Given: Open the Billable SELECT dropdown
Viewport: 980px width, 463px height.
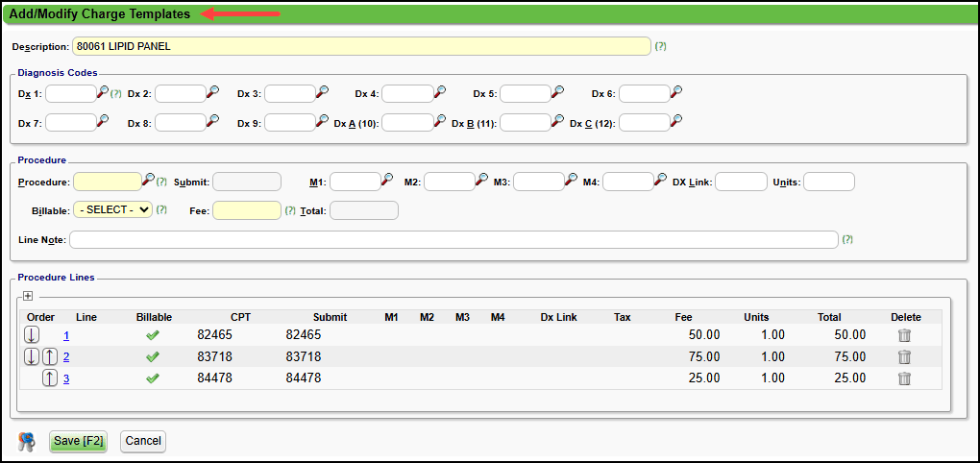Looking at the screenshot, I should coord(112,209).
